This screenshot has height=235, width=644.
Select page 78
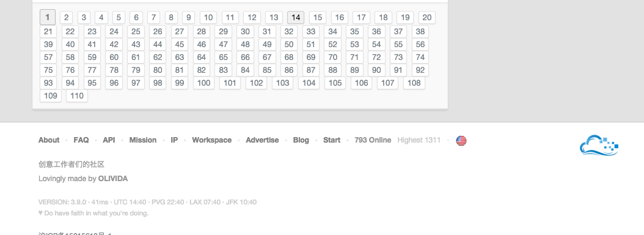coord(114,70)
